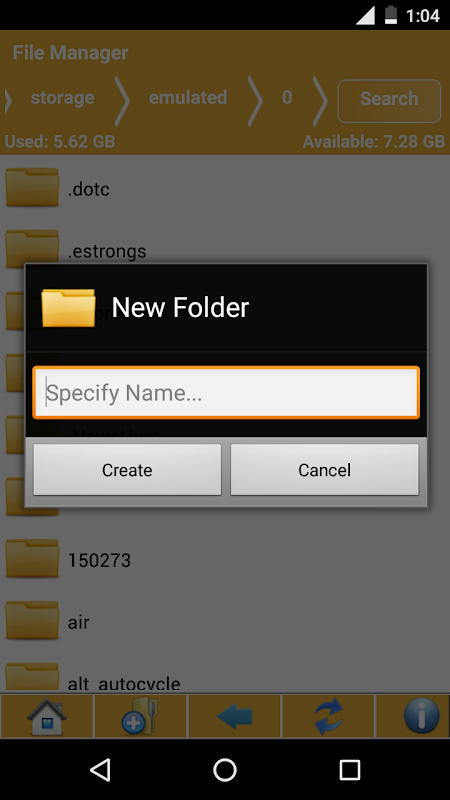Image resolution: width=450 pixels, height=800 pixels.
Task: Click the Cancel button
Action: 324,469
